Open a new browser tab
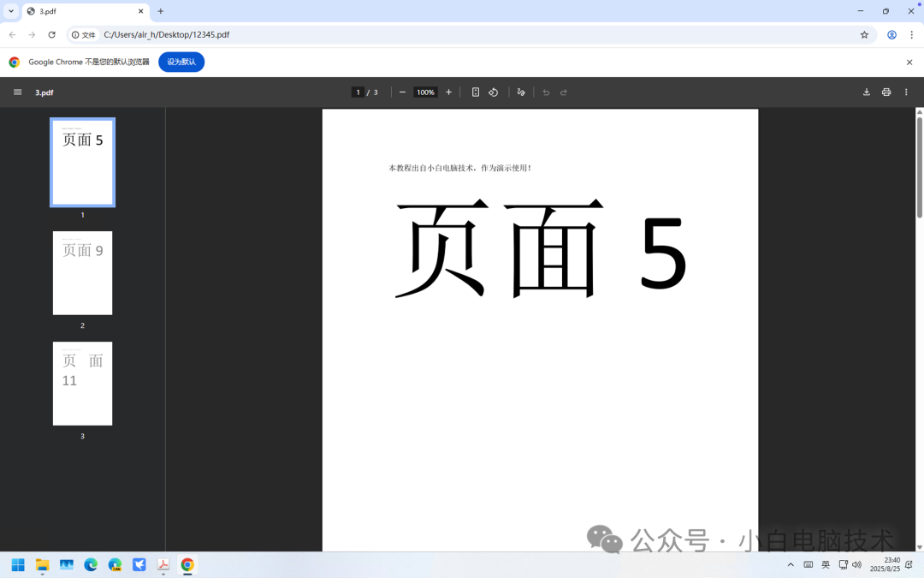The height and width of the screenshot is (578, 924). point(160,12)
